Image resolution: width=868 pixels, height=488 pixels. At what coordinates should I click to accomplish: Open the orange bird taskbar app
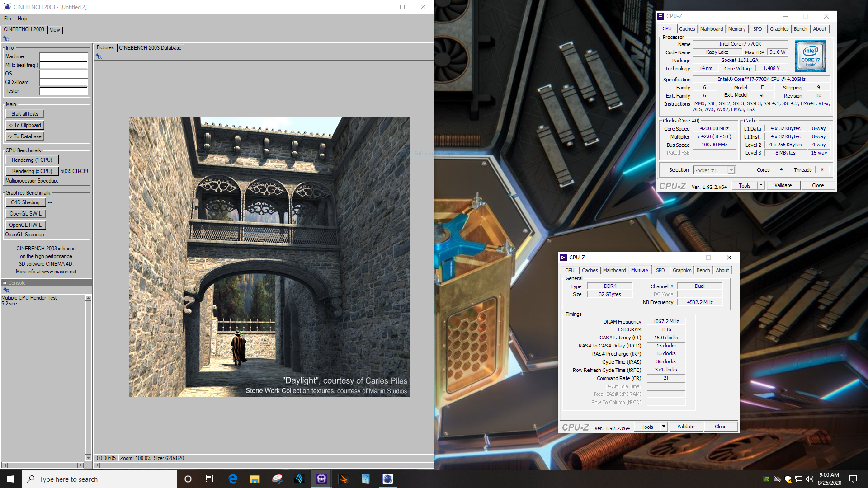(x=344, y=479)
